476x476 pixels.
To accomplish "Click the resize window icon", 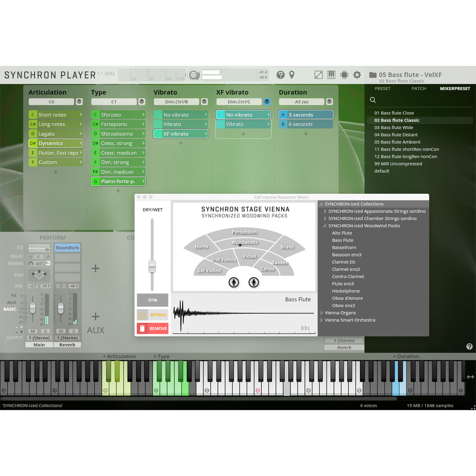I will 319,75.
